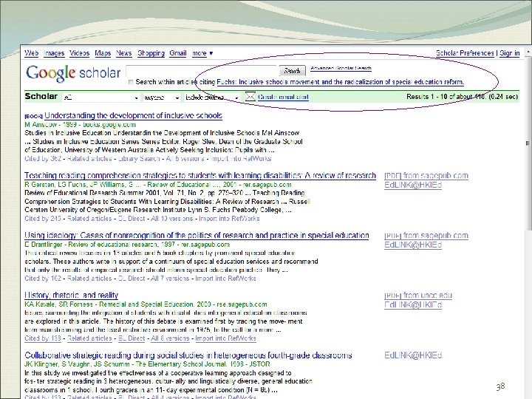Open the include citations dropdown
This screenshot has height=399, width=532.
(x=212, y=98)
